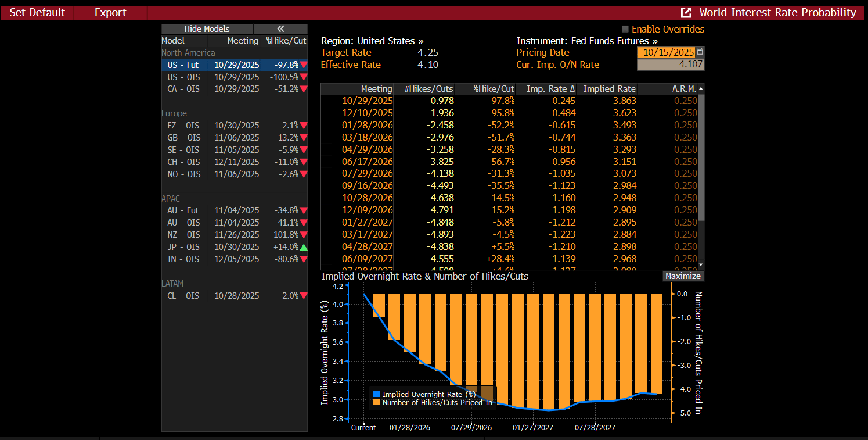The width and height of the screenshot is (868, 440).
Task: Click the orange Number of Hikes/Cuts legend marker
Action: click(376, 402)
